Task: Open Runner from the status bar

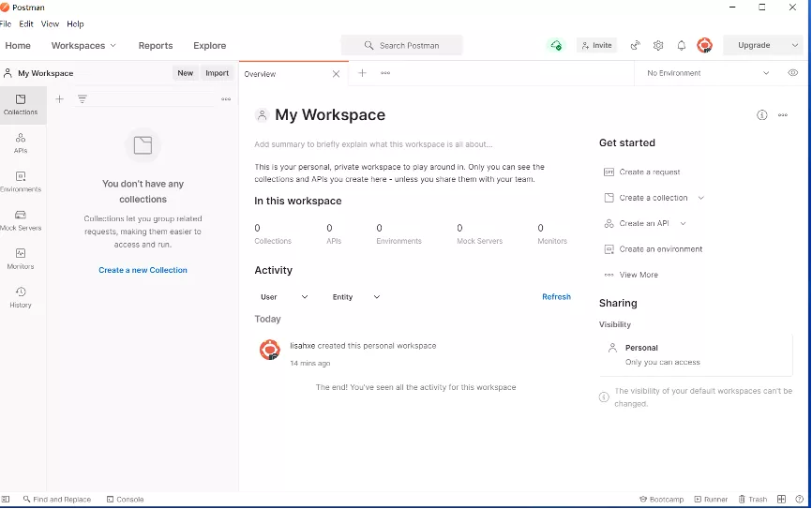Action: tap(711, 500)
